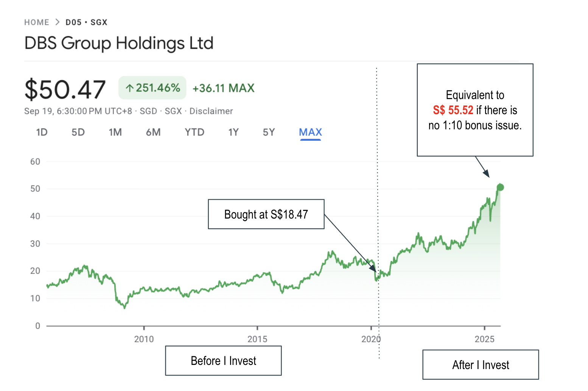Click the green end-point dot on chart

coord(500,187)
